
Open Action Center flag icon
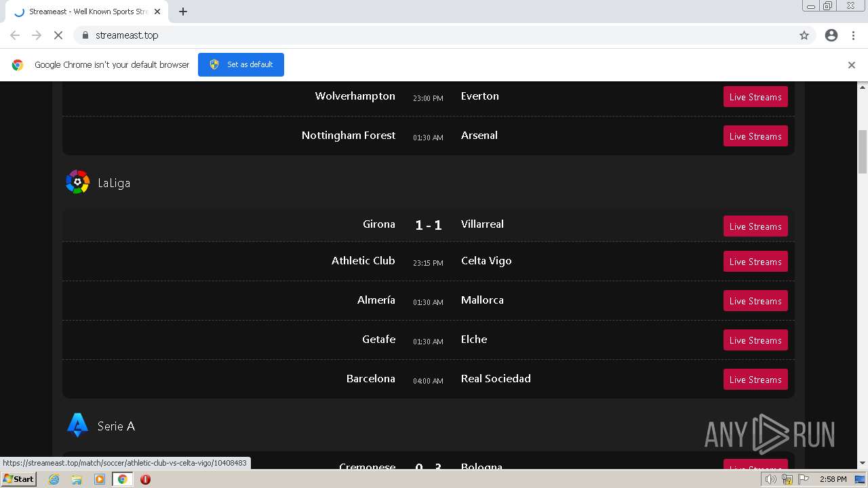[804, 479]
